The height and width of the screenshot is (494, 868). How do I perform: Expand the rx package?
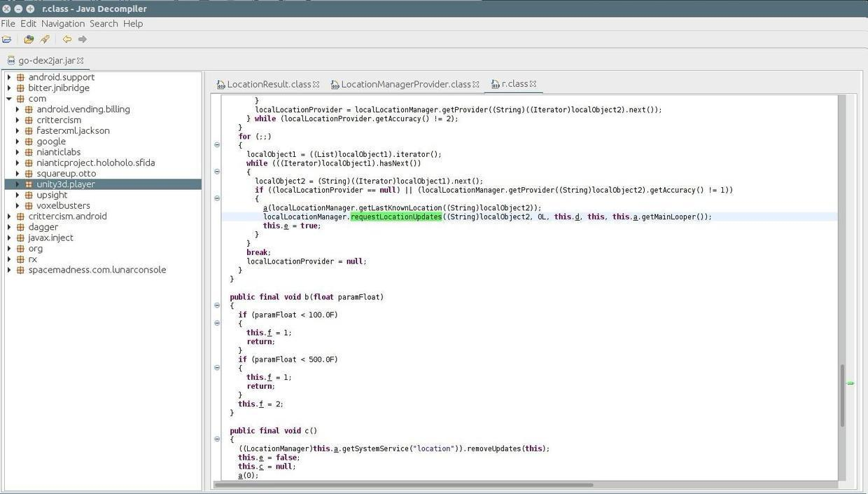[x=9, y=259]
